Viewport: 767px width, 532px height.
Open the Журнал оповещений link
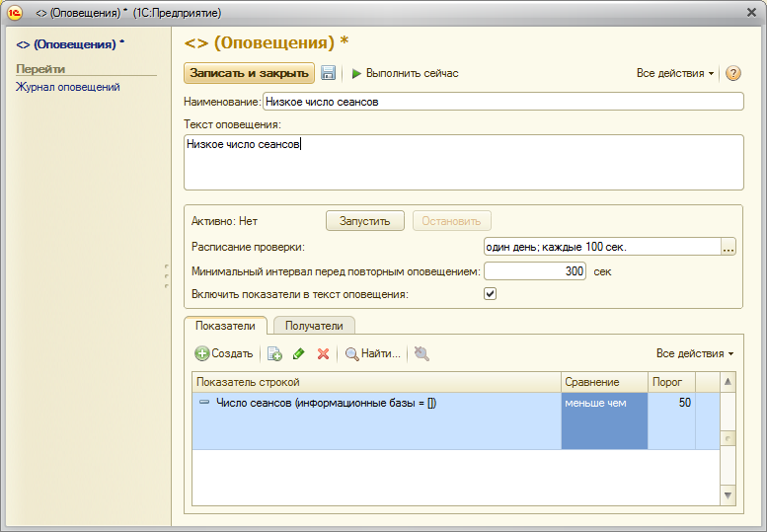(67, 87)
